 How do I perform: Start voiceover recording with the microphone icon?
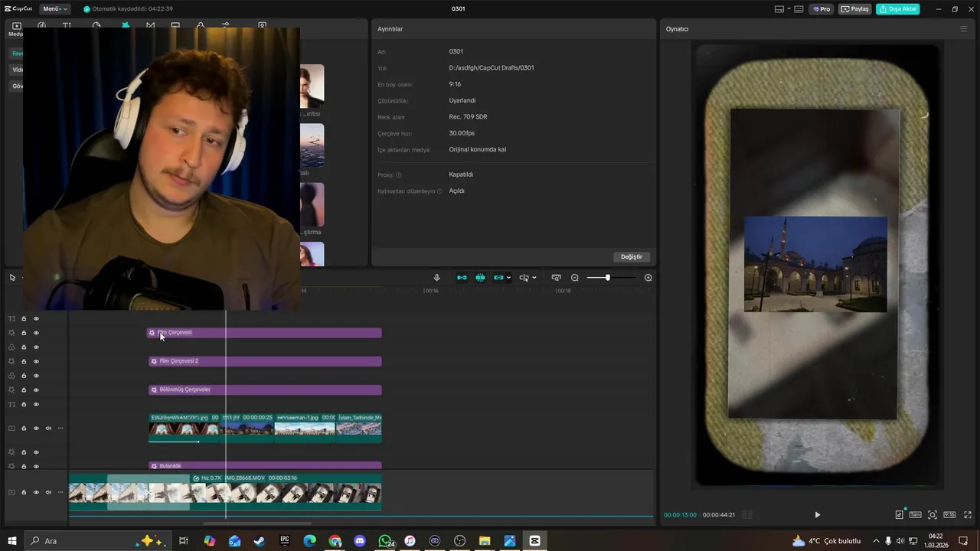pyautogui.click(x=436, y=278)
